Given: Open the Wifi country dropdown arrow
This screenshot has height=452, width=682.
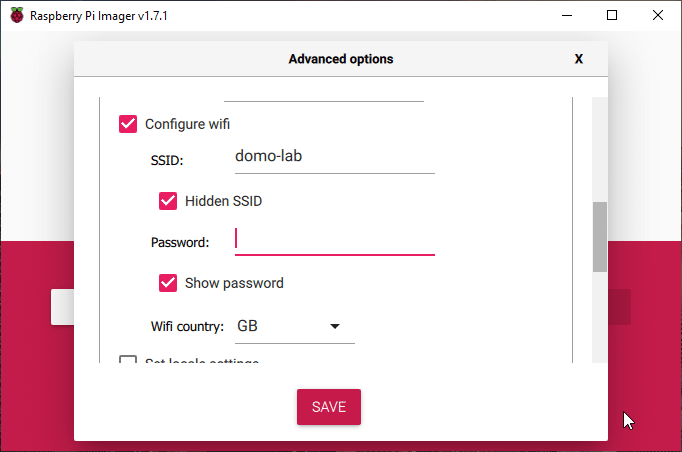Looking at the screenshot, I should click(334, 326).
